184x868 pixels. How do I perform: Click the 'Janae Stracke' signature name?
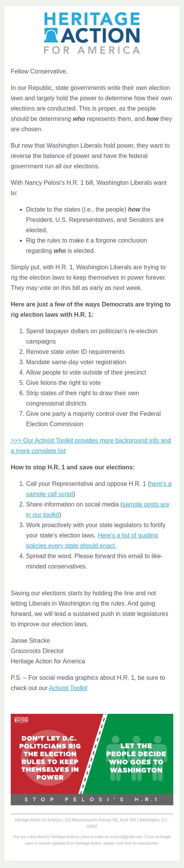30,640
